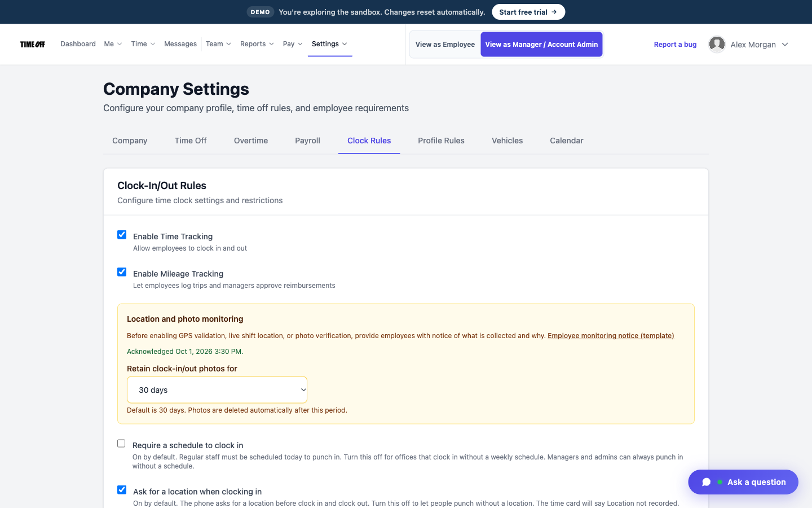Switch to the Vehicles tab
This screenshot has width=812, height=508.
pos(507,141)
